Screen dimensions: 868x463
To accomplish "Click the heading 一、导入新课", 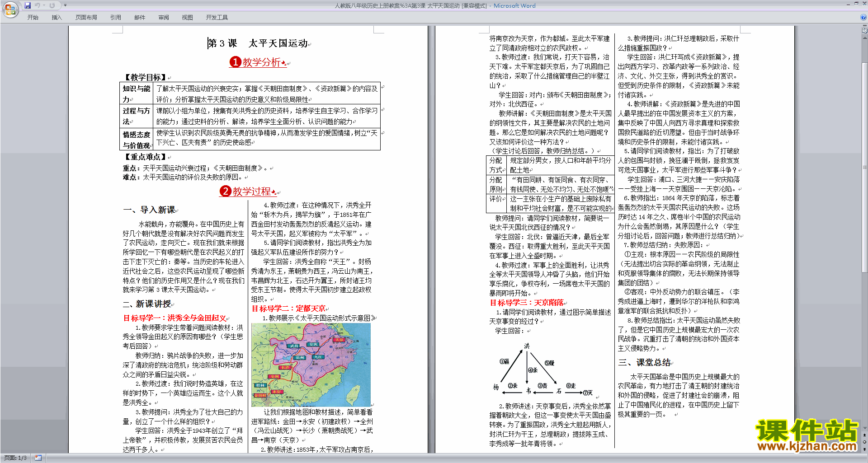I will (x=149, y=210).
